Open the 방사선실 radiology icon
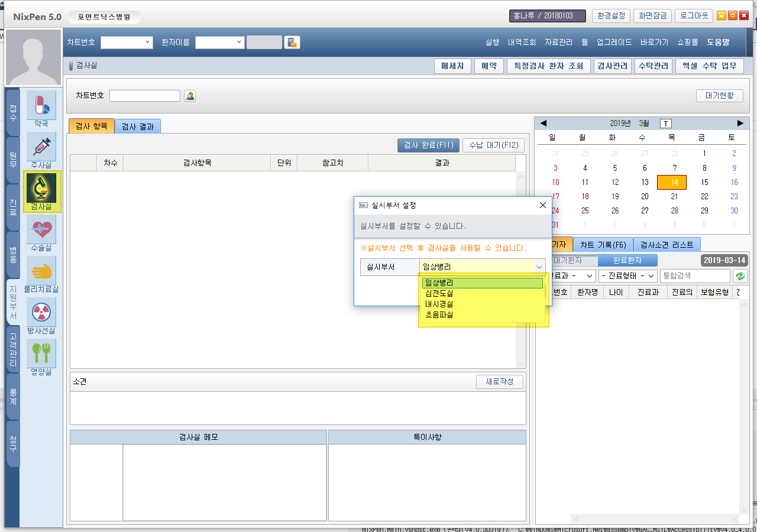 (41, 312)
